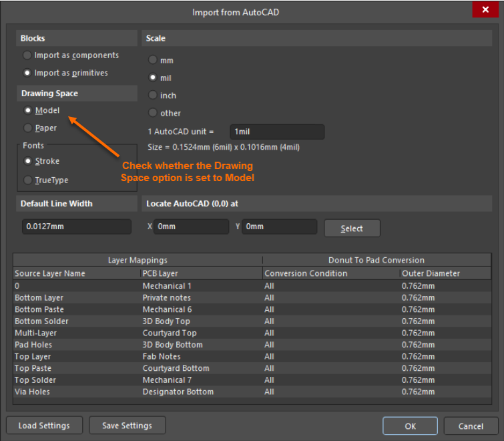Click Conversion Condition column header
Viewport: 504px width, 441px height.
click(x=331, y=273)
